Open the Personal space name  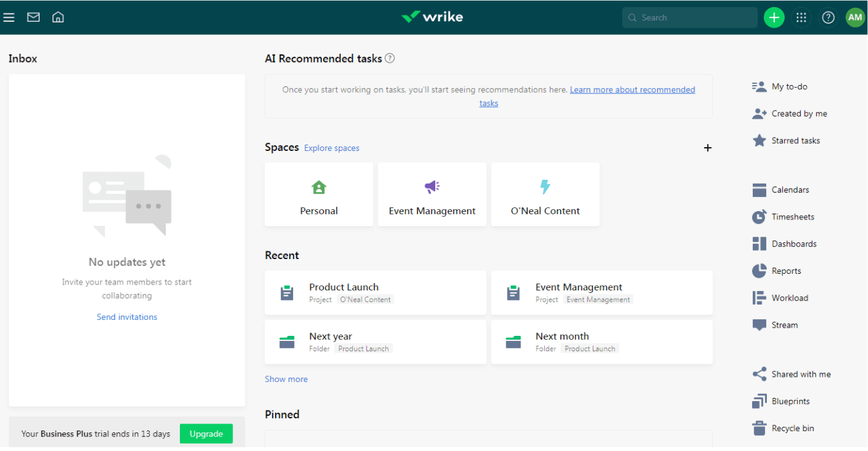tap(319, 211)
